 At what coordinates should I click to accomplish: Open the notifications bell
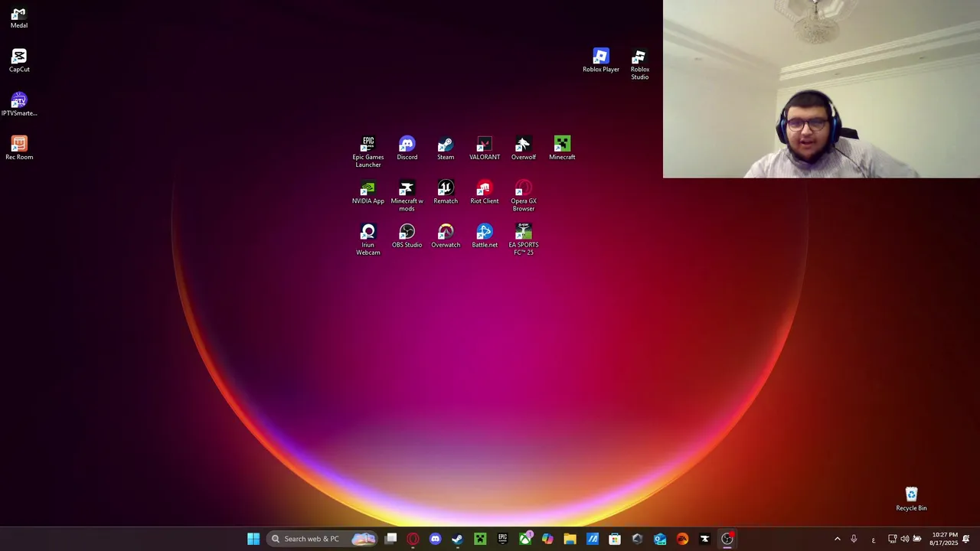(966, 539)
